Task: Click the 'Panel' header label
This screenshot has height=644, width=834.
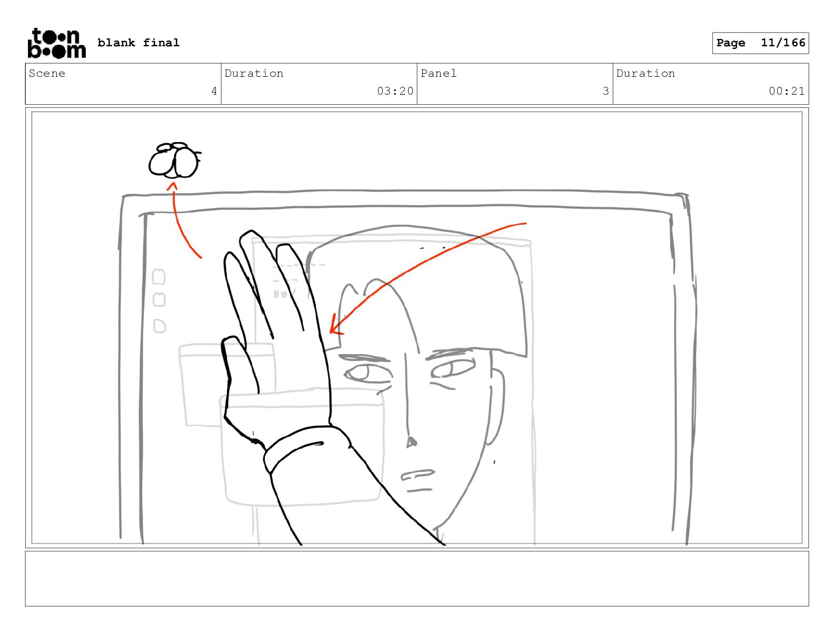Action: tap(439, 73)
